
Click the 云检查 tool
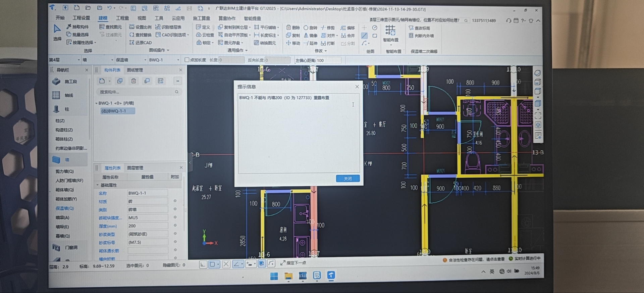coord(205,35)
